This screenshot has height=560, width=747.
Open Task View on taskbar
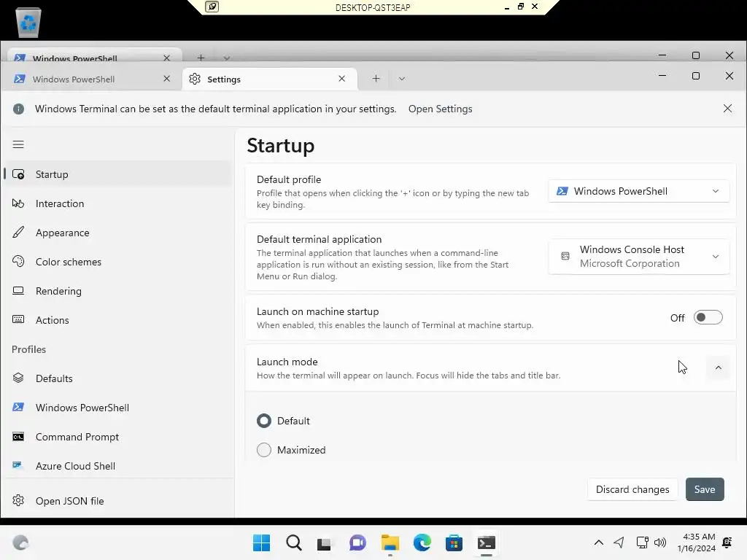tap(325, 542)
